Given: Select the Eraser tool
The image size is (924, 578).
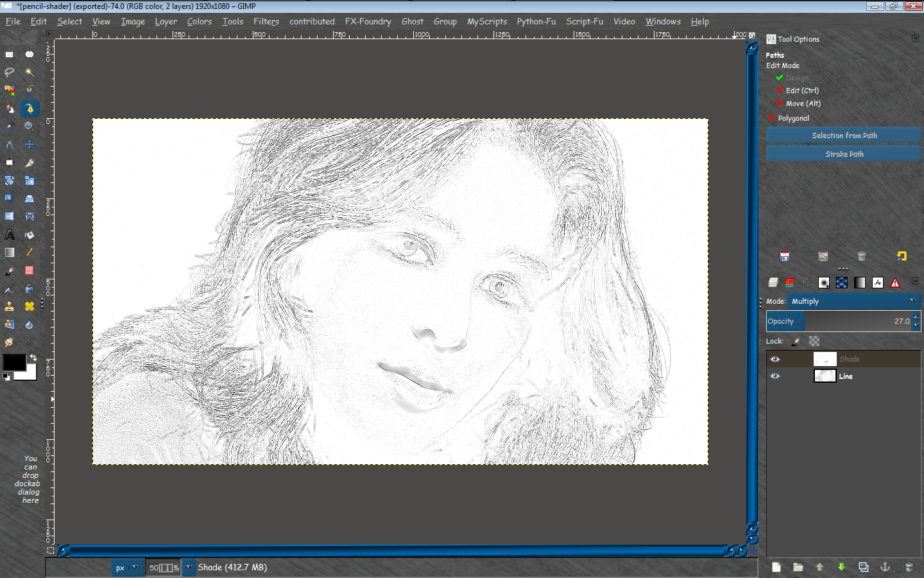Looking at the screenshot, I should (30, 270).
